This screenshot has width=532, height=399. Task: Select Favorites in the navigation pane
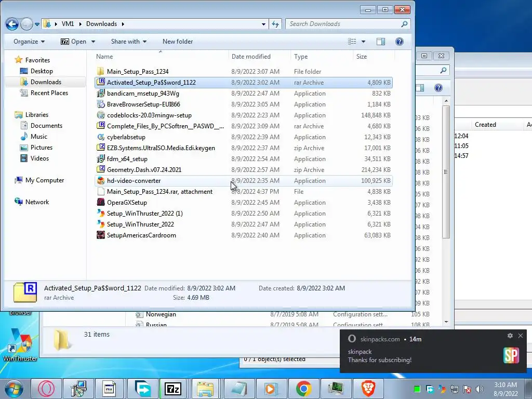(x=37, y=60)
